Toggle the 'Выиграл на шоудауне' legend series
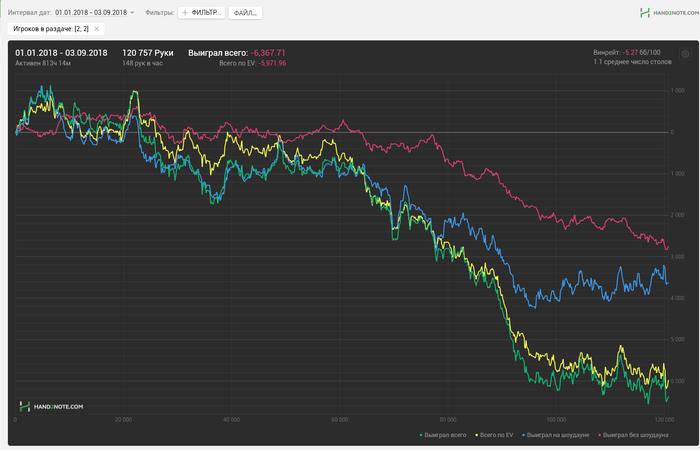 [555, 435]
